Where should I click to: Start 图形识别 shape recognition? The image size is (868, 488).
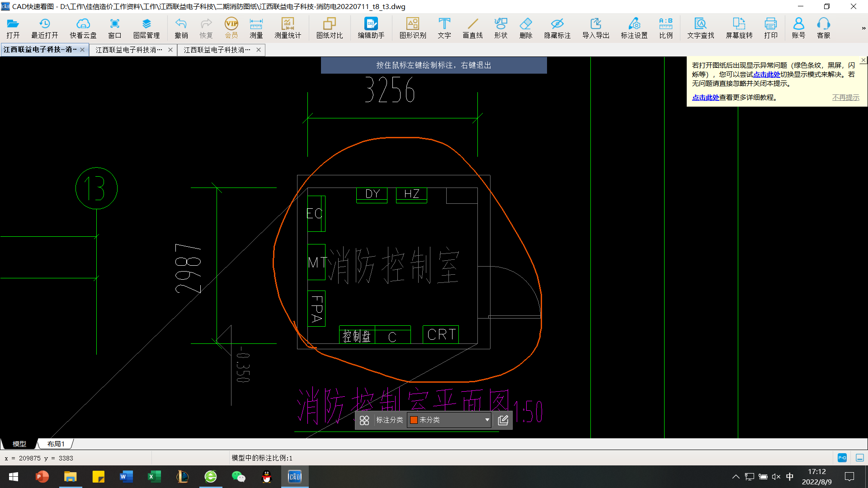pyautogui.click(x=413, y=28)
